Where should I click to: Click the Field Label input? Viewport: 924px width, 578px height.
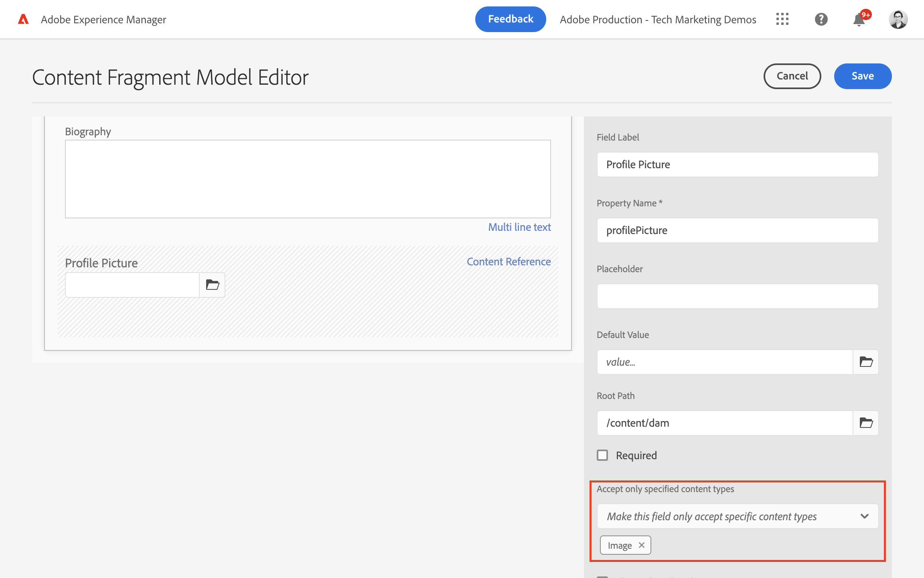[737, 165]
